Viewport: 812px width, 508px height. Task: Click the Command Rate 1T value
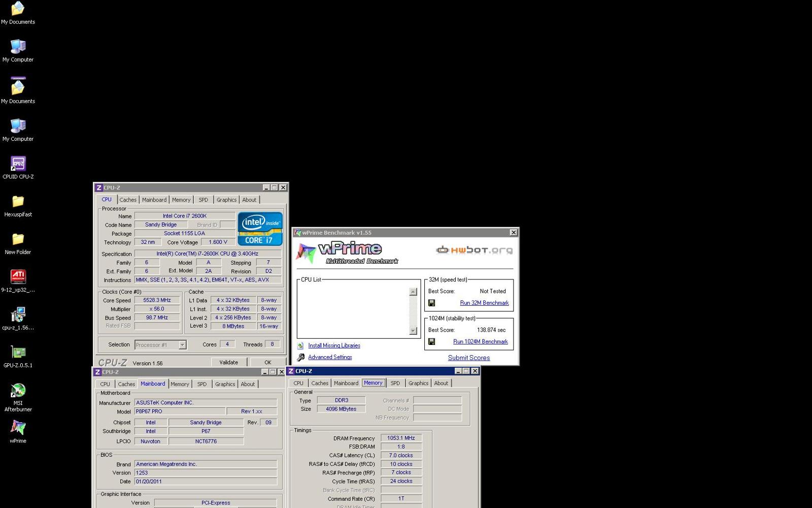[401, 498]
